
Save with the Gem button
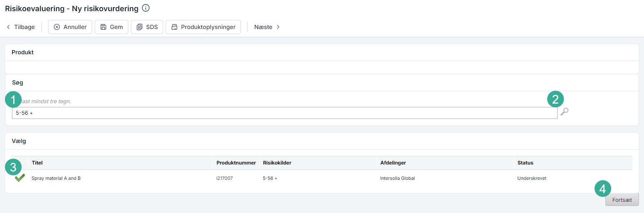click(111, 27)
